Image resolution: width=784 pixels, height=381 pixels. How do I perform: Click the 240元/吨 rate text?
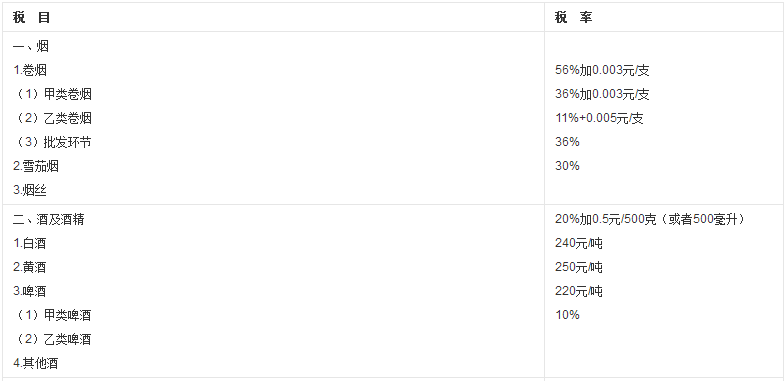point(579,244)
